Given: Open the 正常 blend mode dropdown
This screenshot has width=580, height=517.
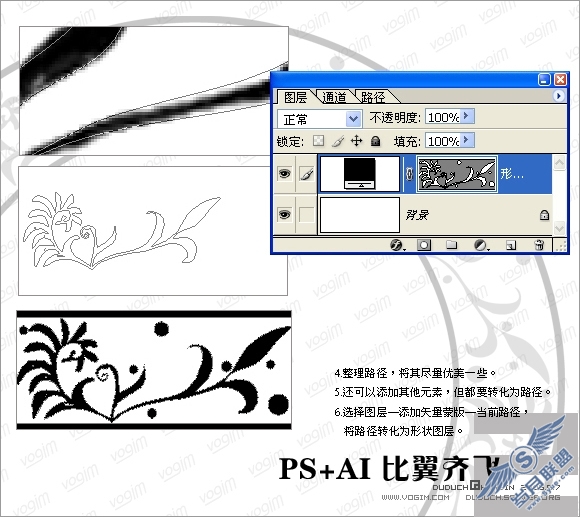Looking at the screenshot, I should 320,119.
